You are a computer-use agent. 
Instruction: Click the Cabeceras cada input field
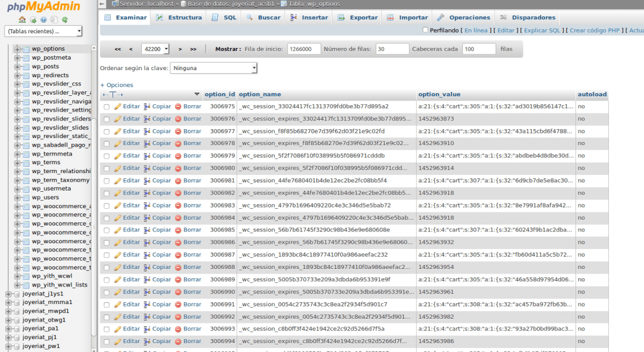(479, 49)
